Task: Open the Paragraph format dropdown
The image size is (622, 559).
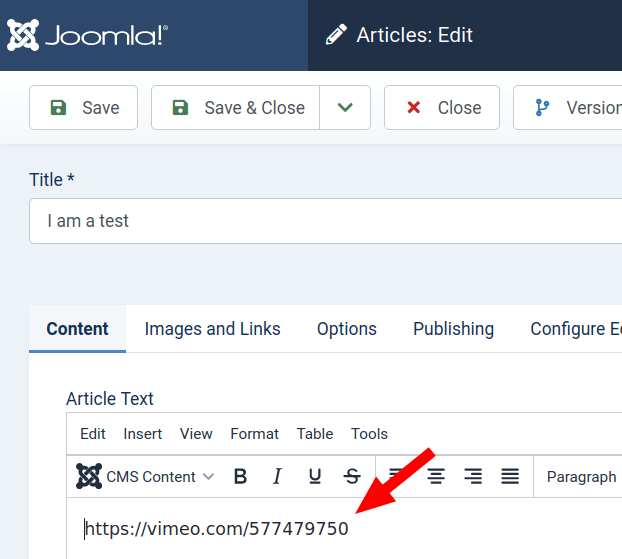Action: click(x=582, y=477)
